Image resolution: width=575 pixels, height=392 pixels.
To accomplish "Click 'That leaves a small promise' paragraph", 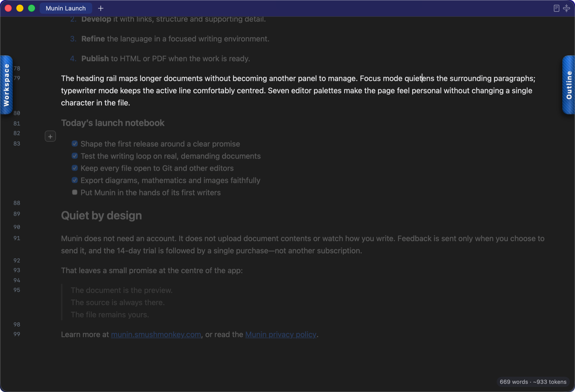I will (x=152, y=271).
